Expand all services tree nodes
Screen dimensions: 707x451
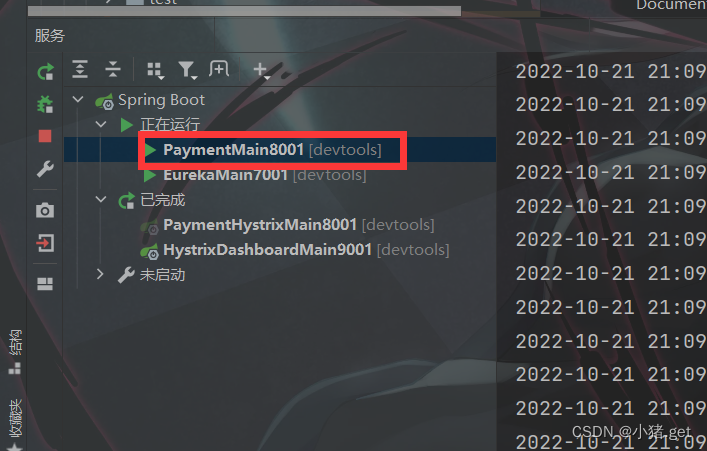tap(80, 69)
